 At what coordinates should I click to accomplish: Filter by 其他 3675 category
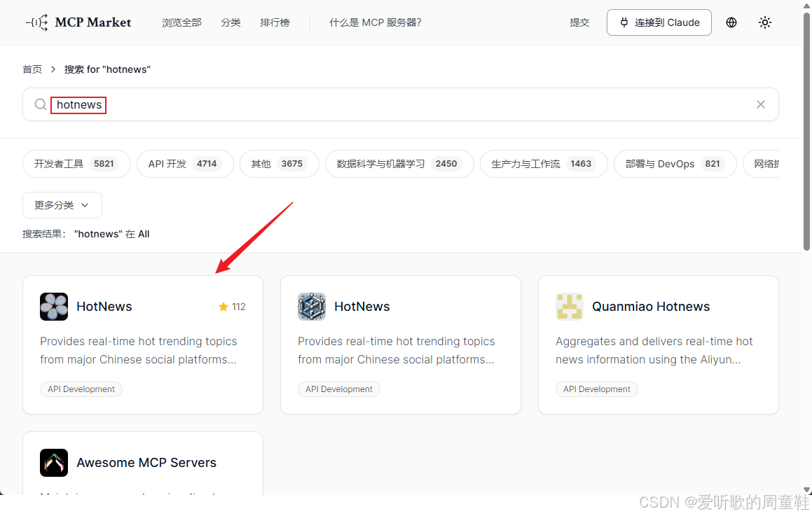[279, 164]
